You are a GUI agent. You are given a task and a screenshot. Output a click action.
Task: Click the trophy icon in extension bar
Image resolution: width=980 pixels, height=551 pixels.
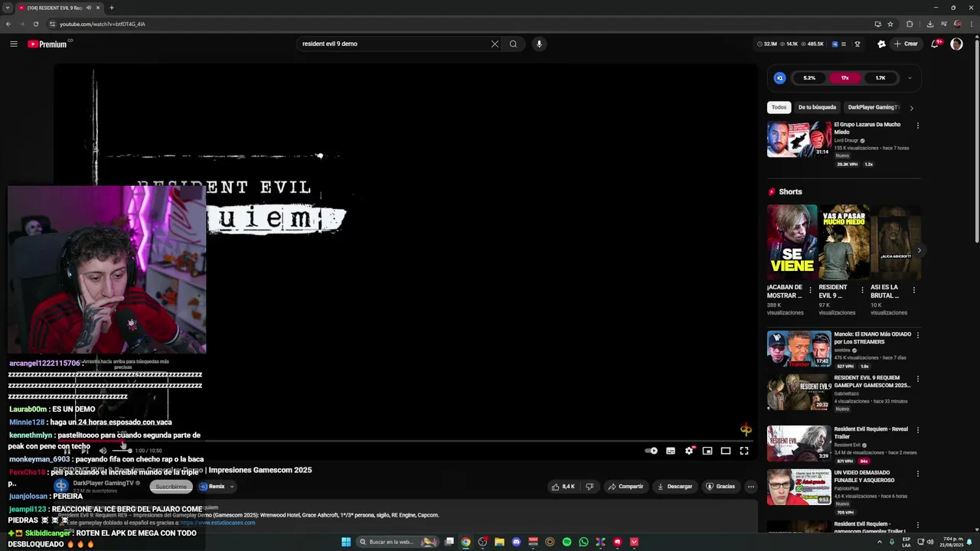click(857, 44)
